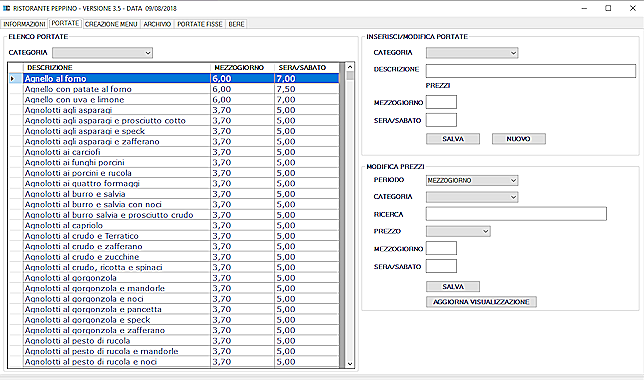Click 6,00 mezzogiorno price of Agnello al forno

[x=243, y=78]
